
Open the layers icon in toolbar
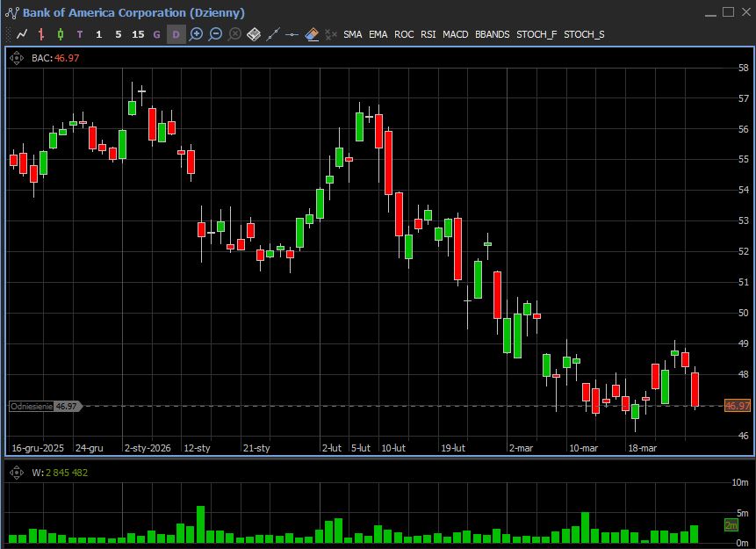point(254,34)
